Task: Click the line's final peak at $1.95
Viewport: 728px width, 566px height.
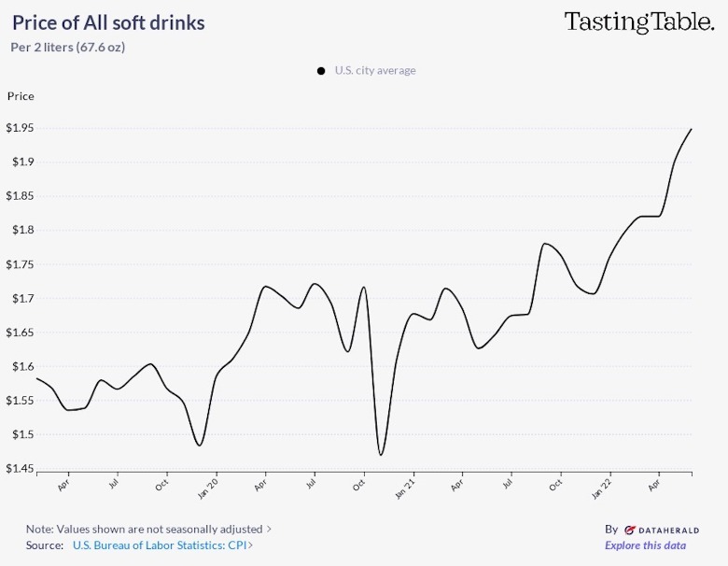Action: (x=691, y=129)
